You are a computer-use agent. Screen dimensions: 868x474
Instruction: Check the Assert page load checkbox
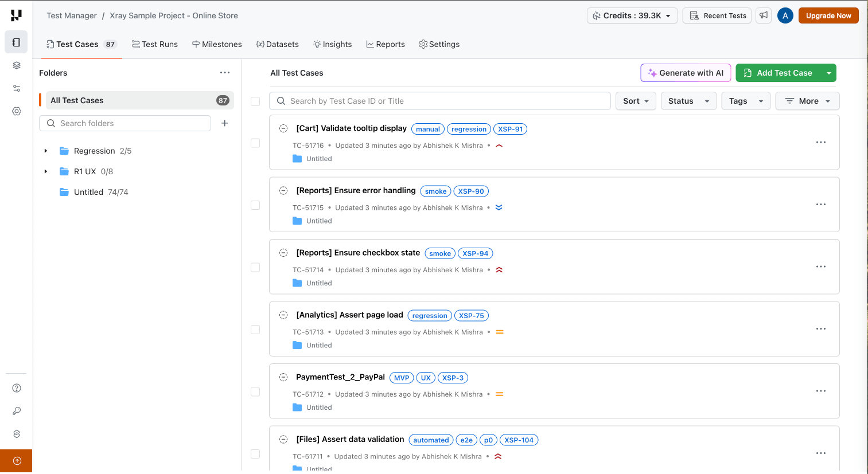[255, 330]
